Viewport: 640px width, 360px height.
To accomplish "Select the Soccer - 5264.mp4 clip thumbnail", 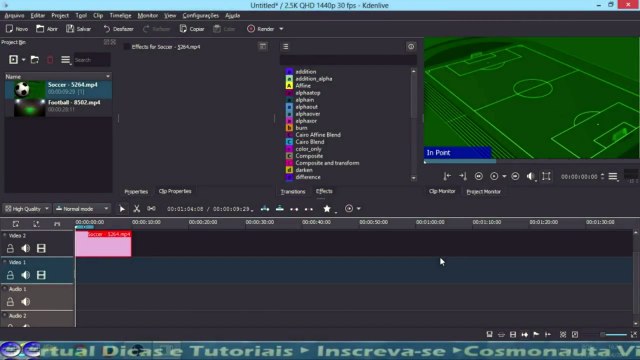I will tap(29, 89).
